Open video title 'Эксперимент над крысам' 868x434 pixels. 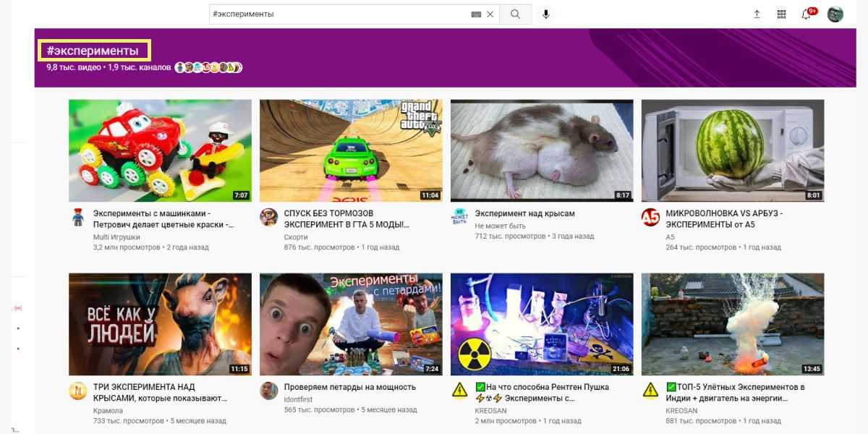[524, 213]
